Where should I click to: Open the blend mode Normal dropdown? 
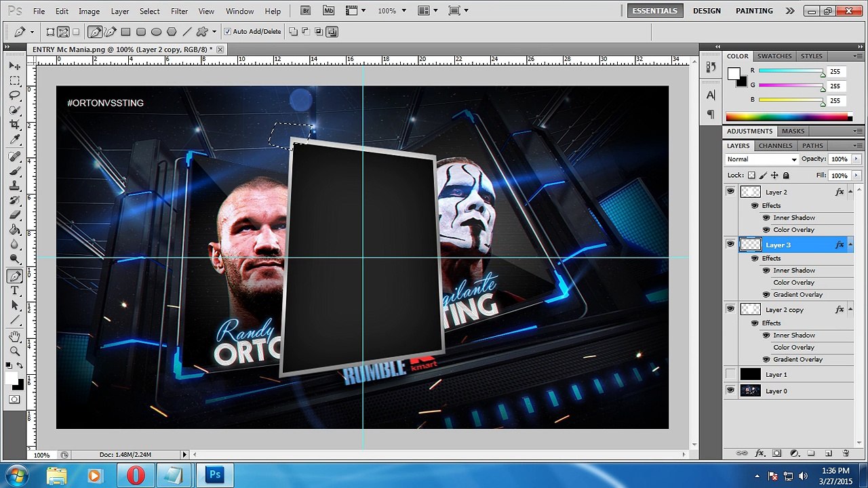[x=762, y=159]
